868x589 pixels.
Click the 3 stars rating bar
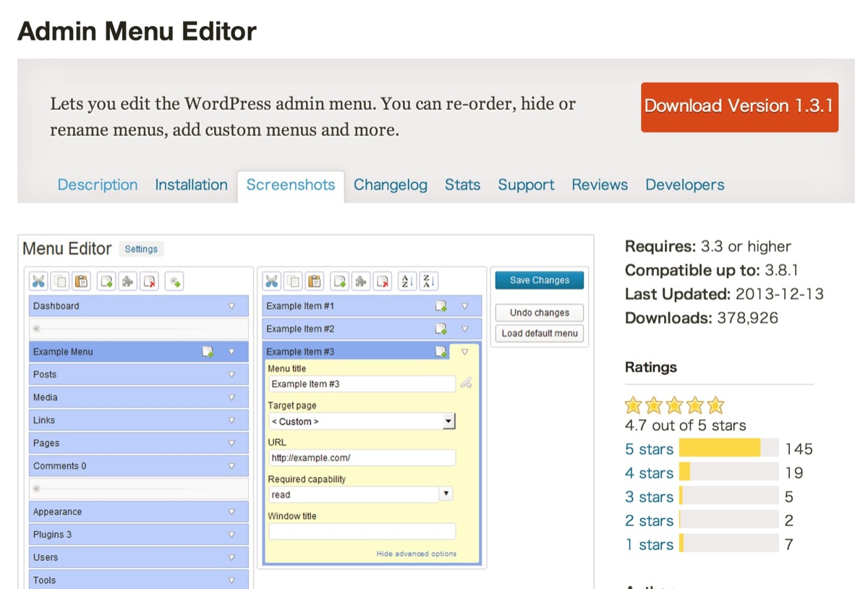(x=729, y=496)
